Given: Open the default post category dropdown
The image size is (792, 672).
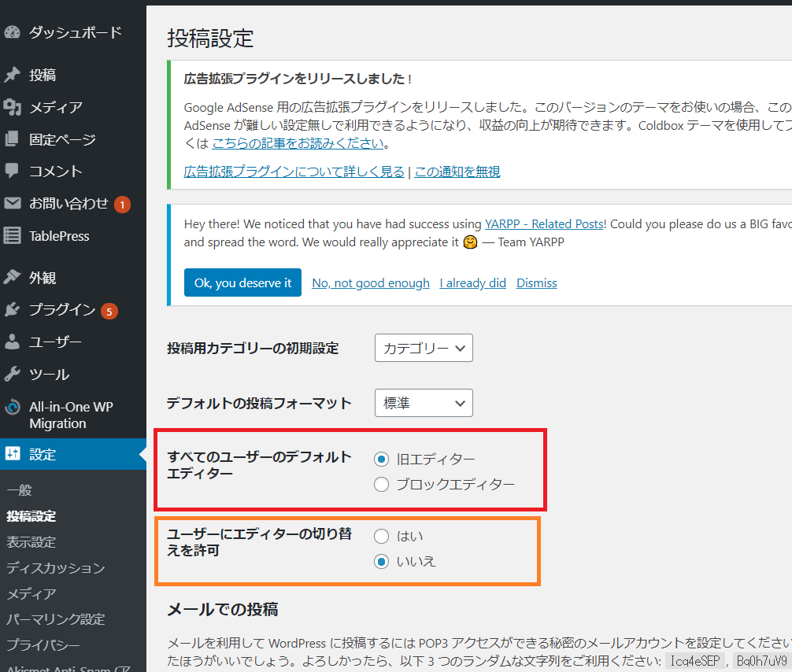Looking at the screenshot, I should click(x=424, y=348).
